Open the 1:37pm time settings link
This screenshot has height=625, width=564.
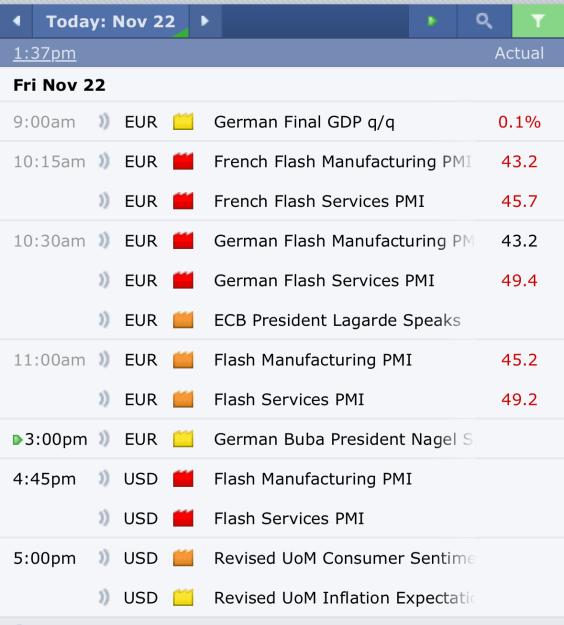point(44,53)
